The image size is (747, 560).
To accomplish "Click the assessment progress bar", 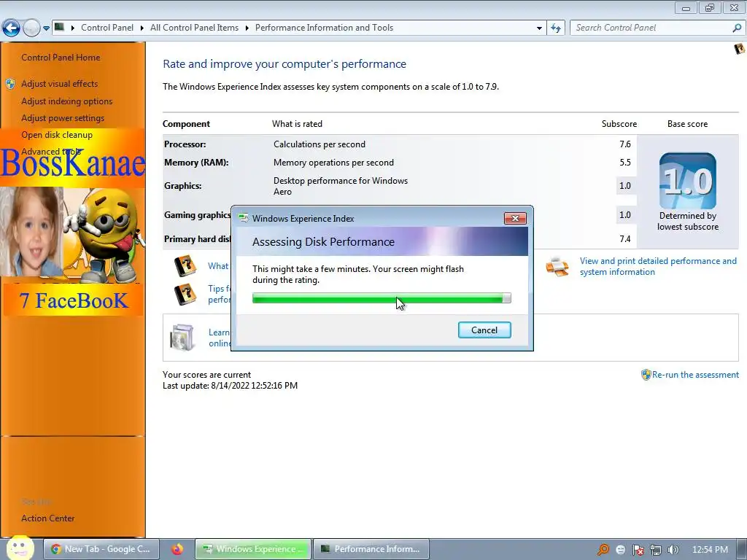I will [382, 298].
